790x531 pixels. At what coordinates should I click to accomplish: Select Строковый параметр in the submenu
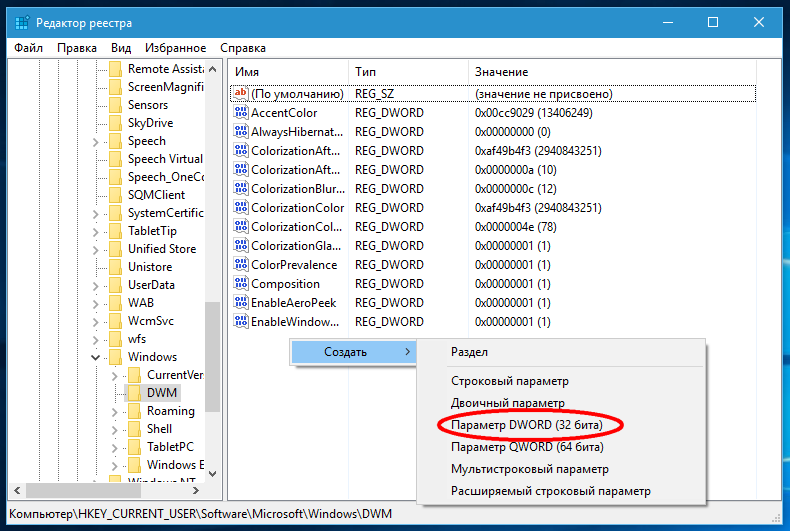pyautogui.click(x=509, y=381)
